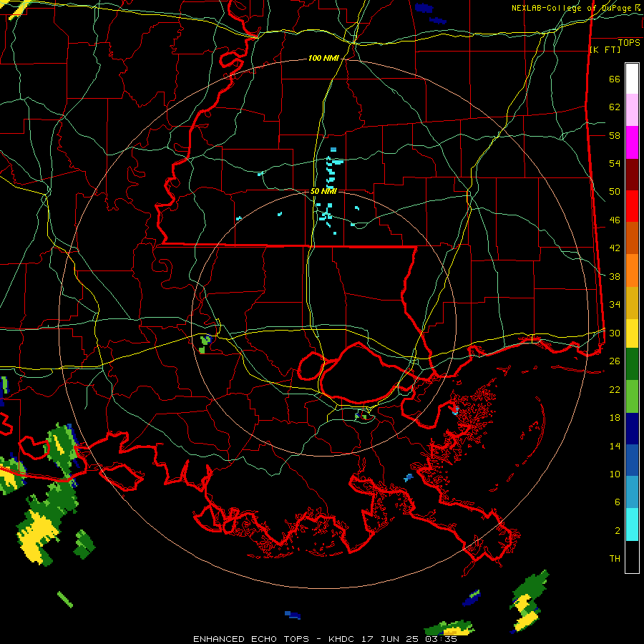Click the 50 legend value
The image size is (644, 644).
click(x=615, y=192)
